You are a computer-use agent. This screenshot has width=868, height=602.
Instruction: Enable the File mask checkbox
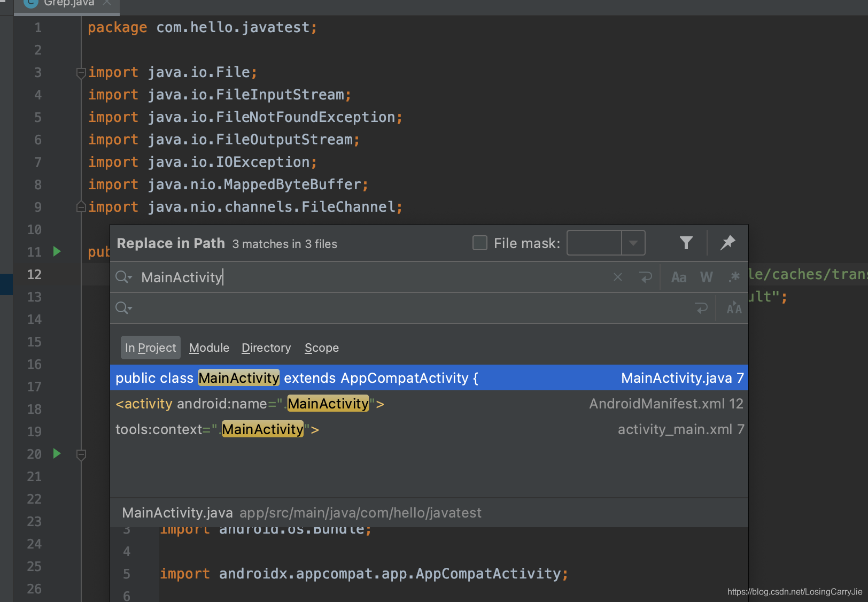coord(480,243)
